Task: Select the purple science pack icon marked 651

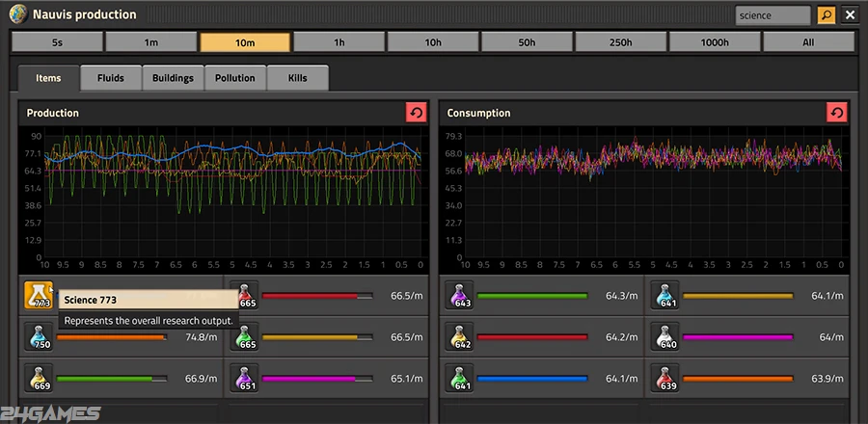Action: click(x=244, y=378)
